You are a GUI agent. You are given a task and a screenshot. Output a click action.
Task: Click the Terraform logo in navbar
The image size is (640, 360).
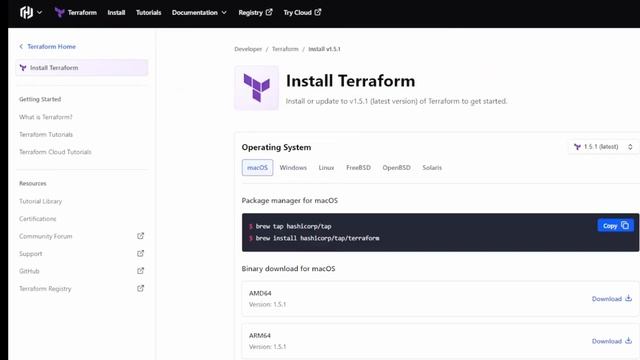coord(60,13)
